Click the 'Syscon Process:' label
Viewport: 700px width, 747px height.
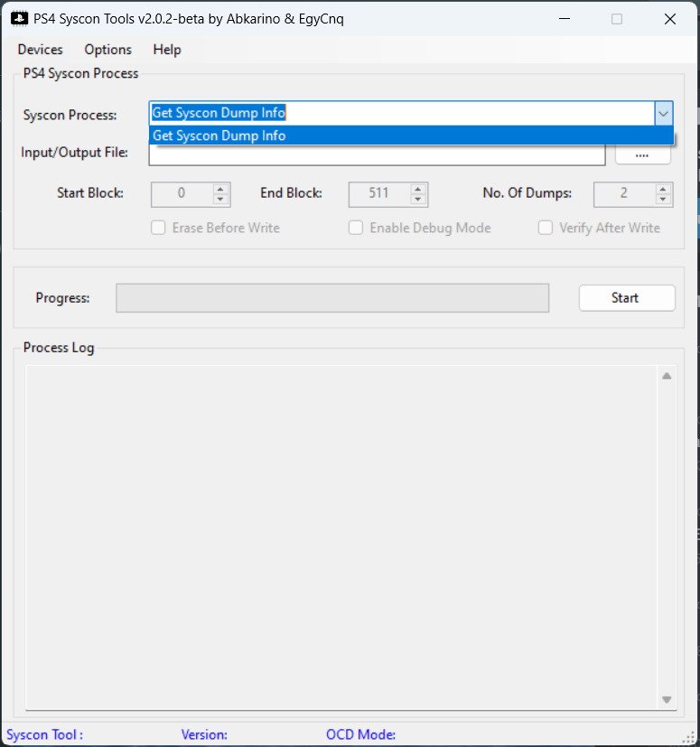pos(70,116)
